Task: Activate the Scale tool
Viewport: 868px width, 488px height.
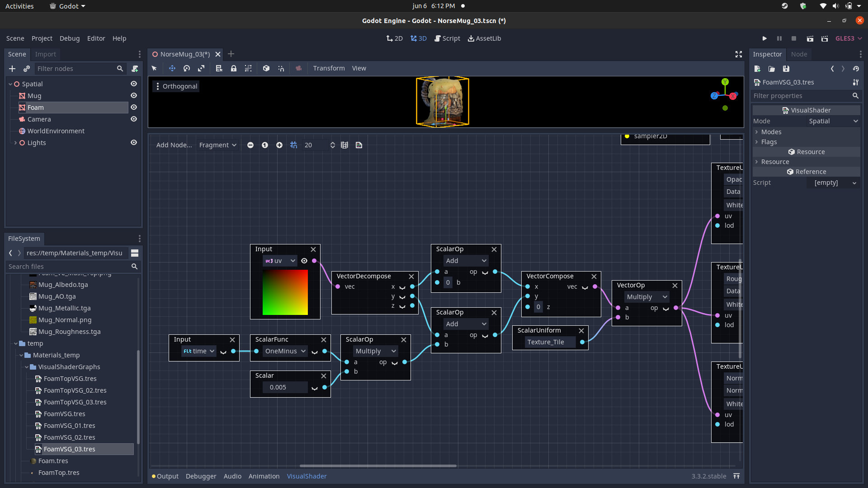Action: click(x=201, y=68)
